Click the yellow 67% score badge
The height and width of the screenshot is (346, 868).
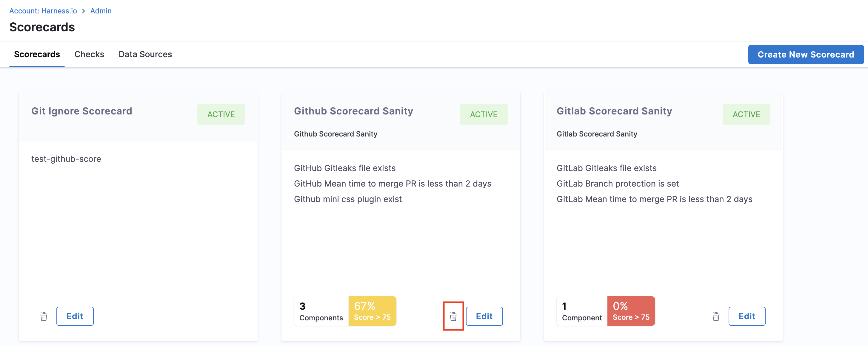(372, 311)
